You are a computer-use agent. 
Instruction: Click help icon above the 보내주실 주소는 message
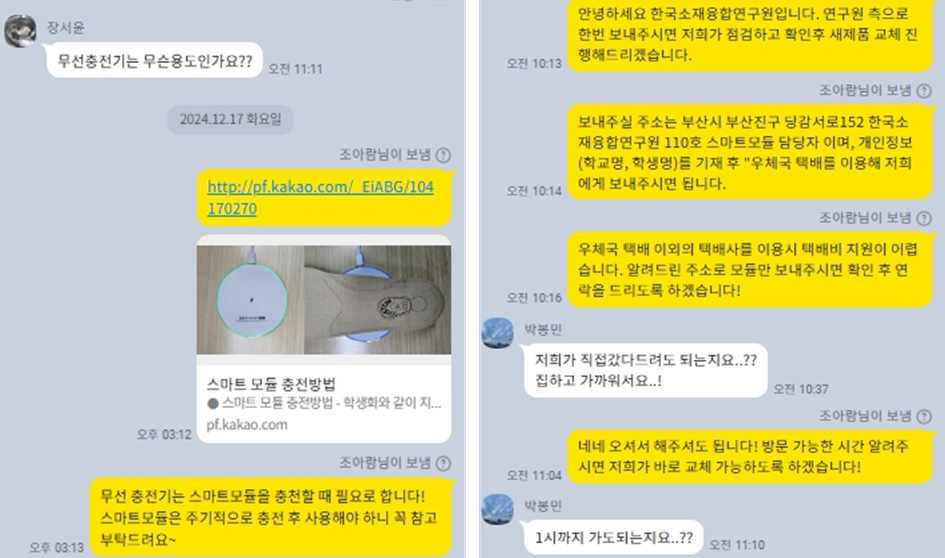924,91
